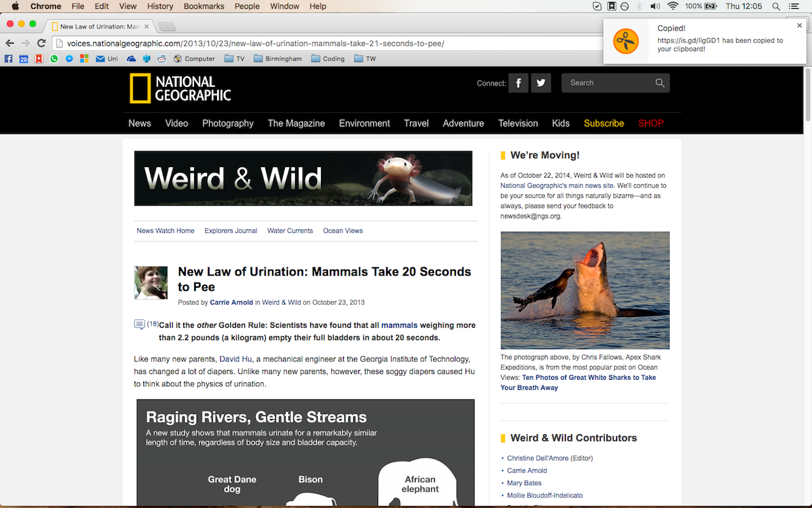Click the red SHOP link
This screenshot has height=508, width=812.
(651, 123)
